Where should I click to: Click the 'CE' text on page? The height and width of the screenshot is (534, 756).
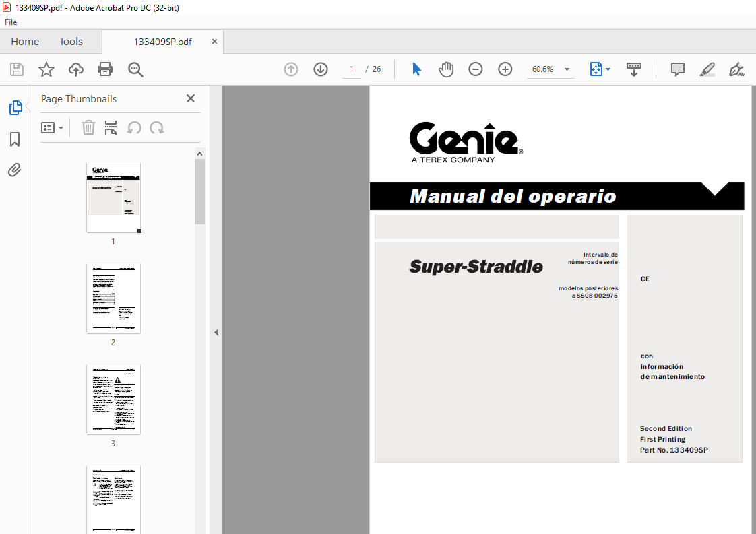(x=645, y=279)
